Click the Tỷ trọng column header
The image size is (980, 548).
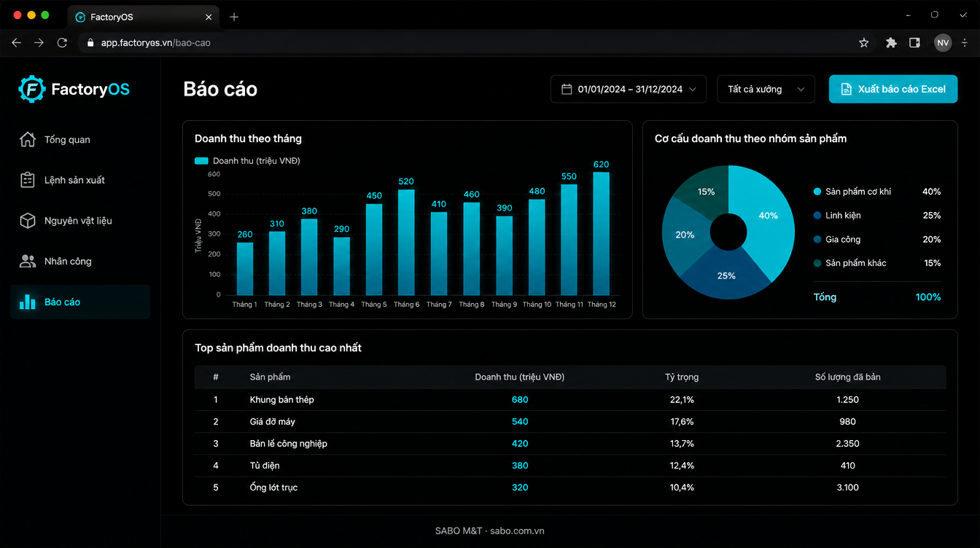pos(682,377)
